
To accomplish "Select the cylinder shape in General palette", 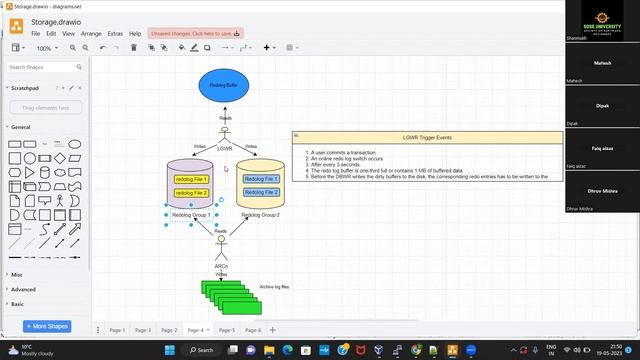I will [45, 173].
